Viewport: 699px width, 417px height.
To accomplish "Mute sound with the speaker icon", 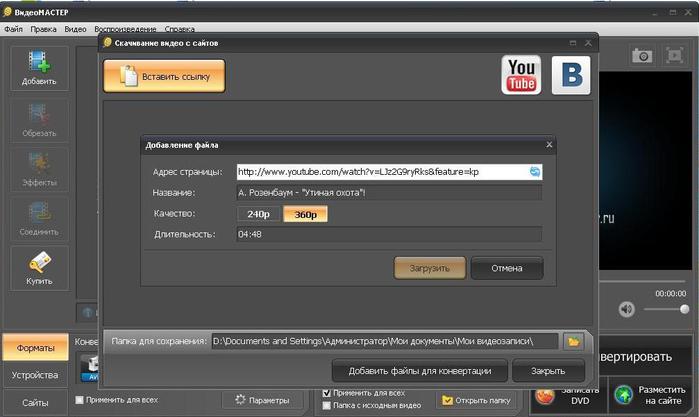I will coord(626,309).
